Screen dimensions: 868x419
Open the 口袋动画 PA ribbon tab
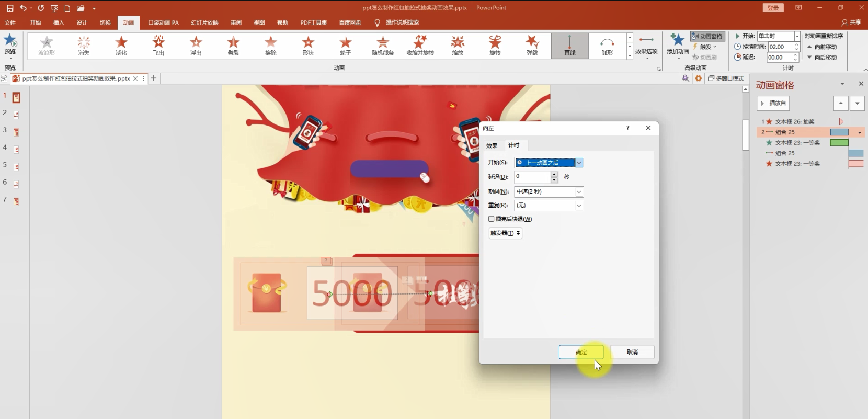click(163, 22)
